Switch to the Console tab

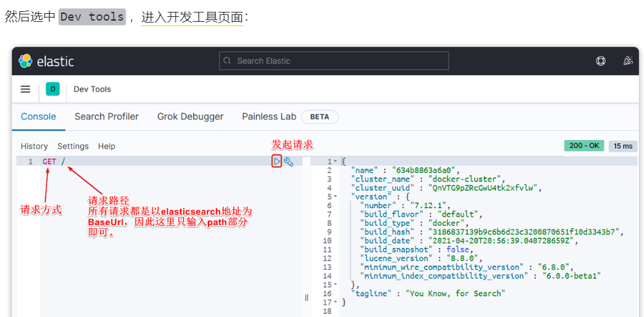click(38, 117)
